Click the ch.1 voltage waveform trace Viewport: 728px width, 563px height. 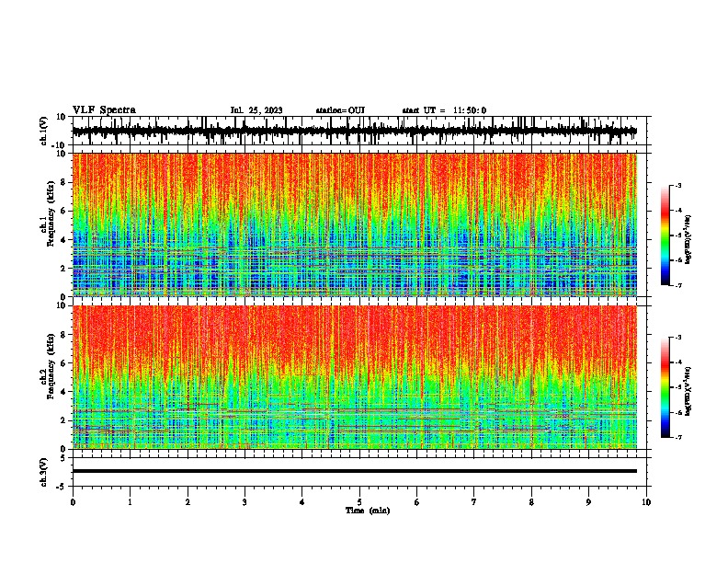(x=354, y=131)
